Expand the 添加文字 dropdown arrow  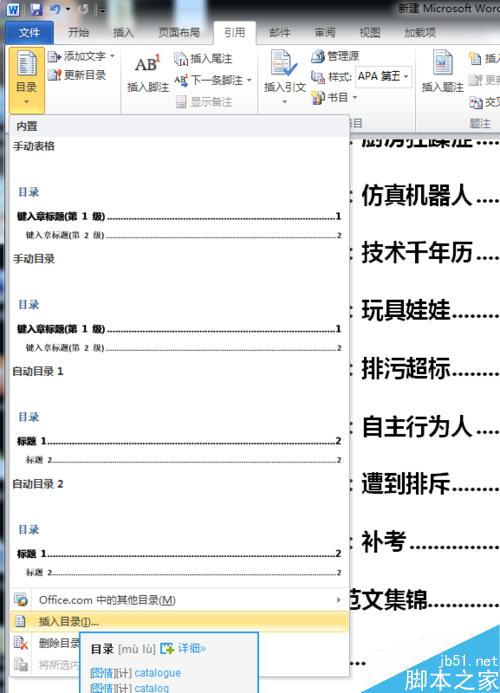coord(112,56)
